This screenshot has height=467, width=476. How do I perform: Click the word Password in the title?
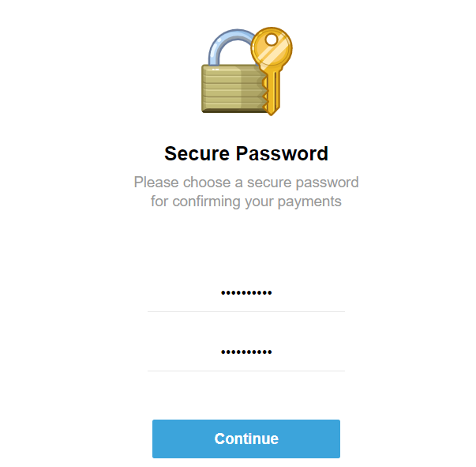click(x=282, y=153)
